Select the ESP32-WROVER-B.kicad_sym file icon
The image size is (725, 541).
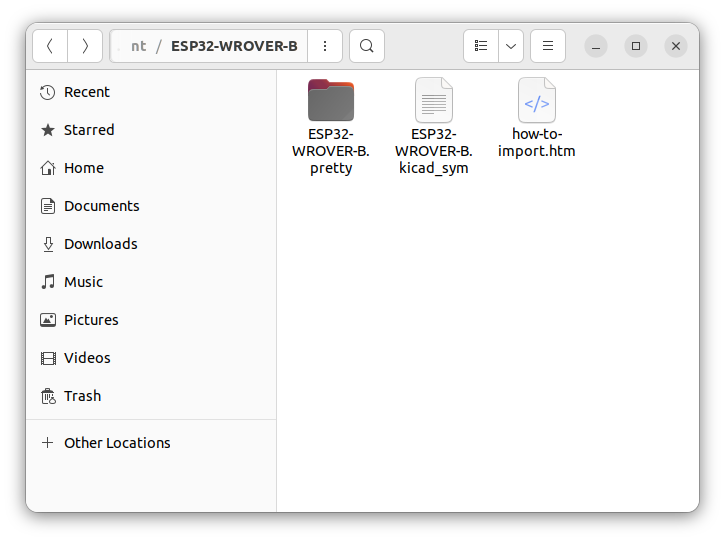click(x=434, y=100)
